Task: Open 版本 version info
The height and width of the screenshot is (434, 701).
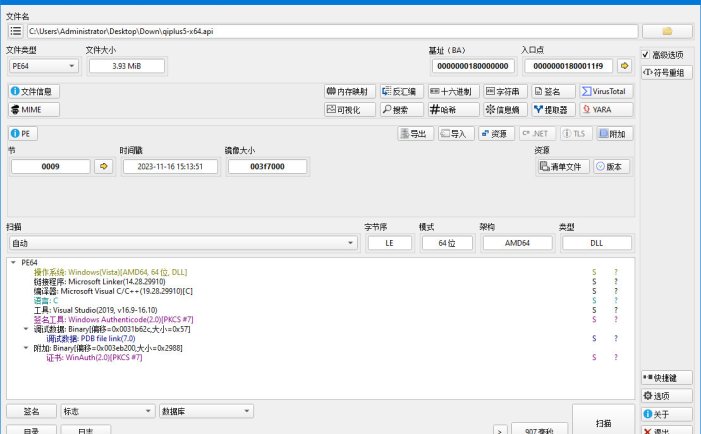Action: (612, 166)
